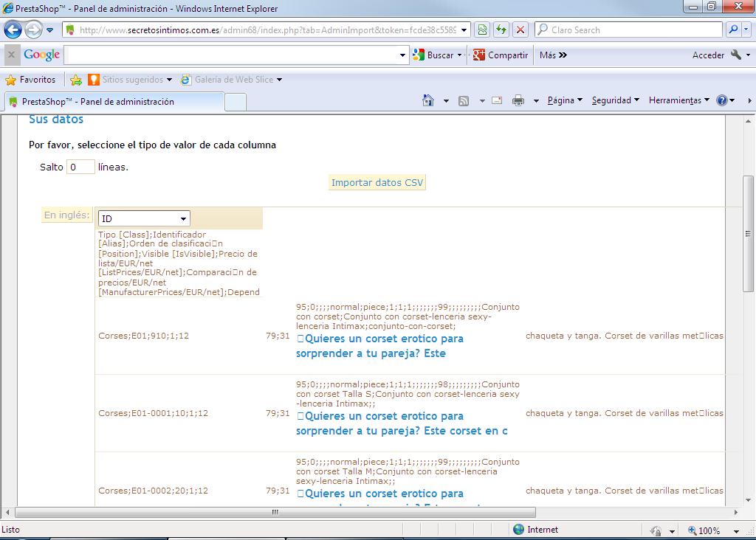The width and height of the screenshot is (756, 540).
Task: Click the horizontal scrollbar right arrow
Action: point(736,512)
